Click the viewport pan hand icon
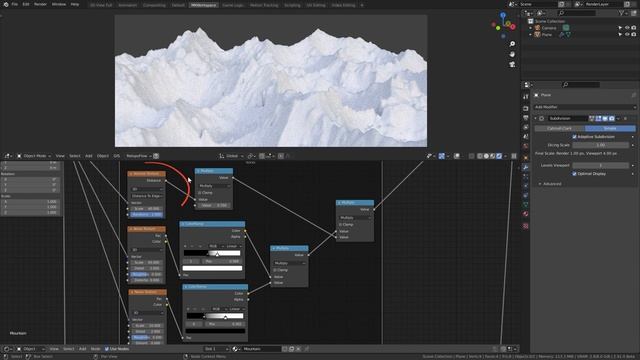The height and width of the screenshot is (360, 640). point(512,54)
